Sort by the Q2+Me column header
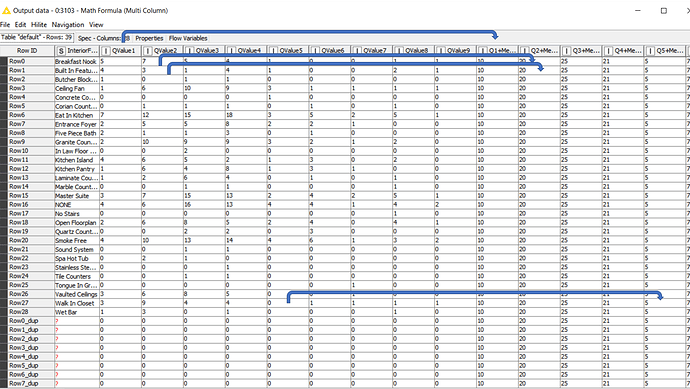 click(539, 51)
